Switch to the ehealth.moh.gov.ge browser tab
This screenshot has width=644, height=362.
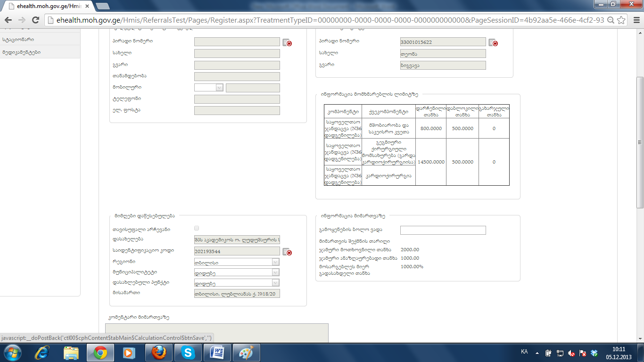tap(47, 6)
